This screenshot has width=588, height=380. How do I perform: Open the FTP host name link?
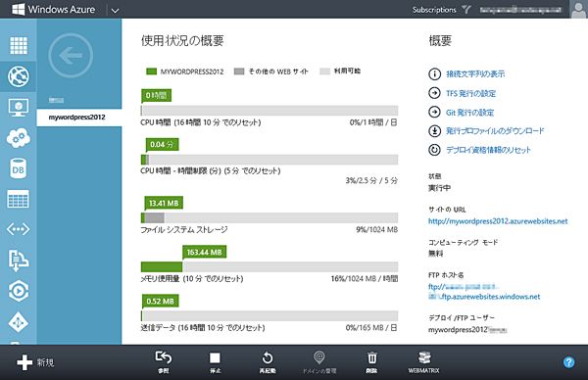(484, 292)
